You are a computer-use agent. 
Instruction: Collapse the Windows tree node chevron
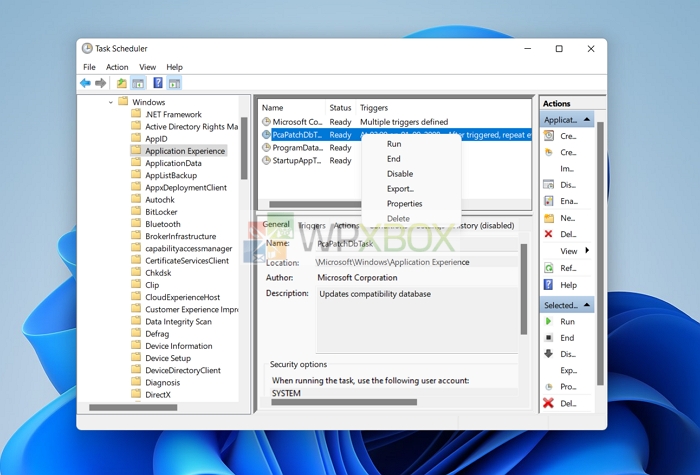110,102
